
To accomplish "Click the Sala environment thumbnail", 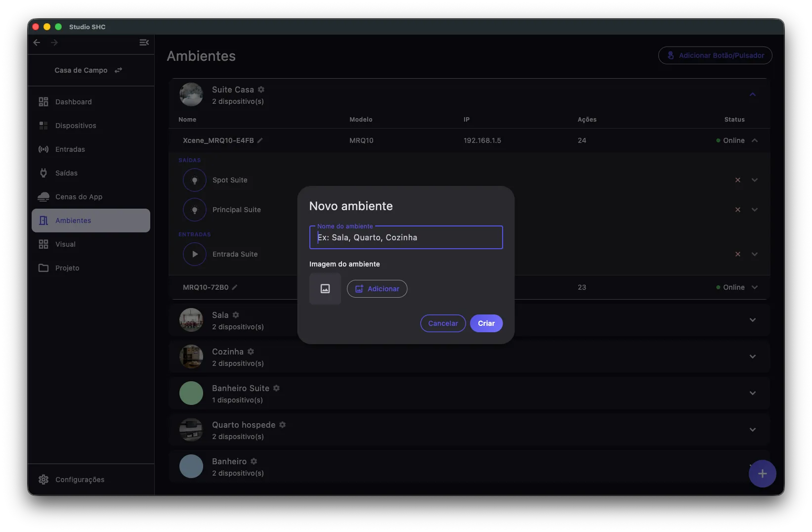I will [x=191, y=320].
